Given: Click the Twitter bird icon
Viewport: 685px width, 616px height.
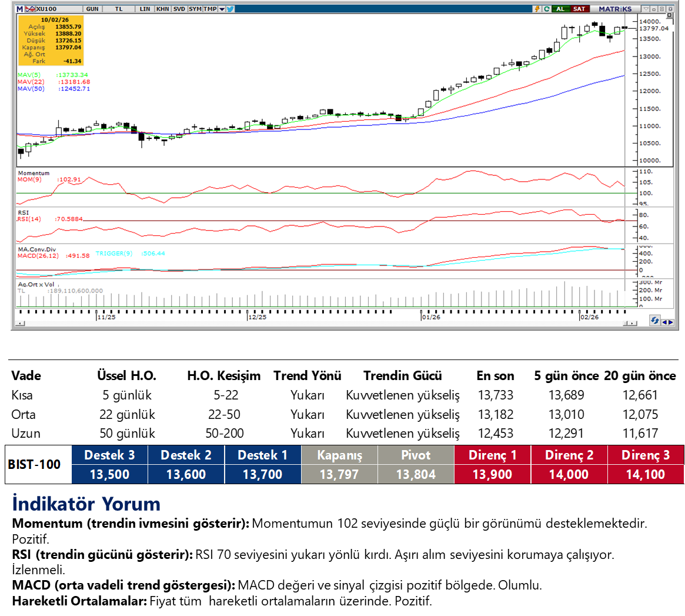Looking at the screenshot, I should [230, 9].
